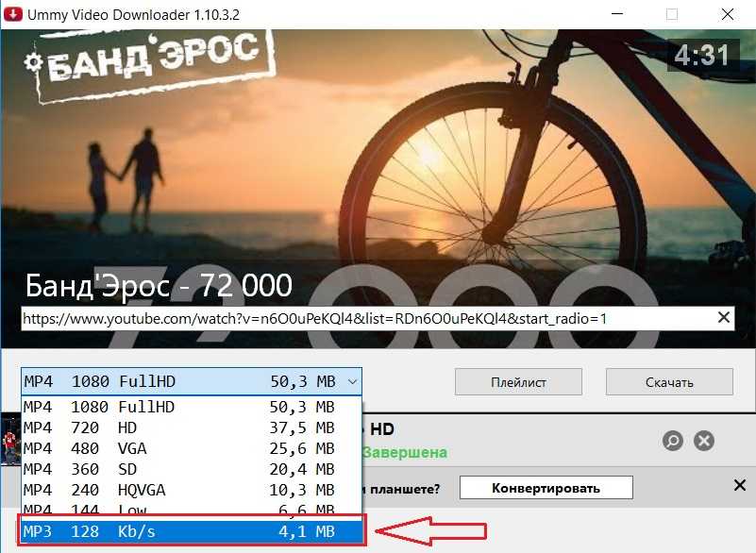Select MP4 1080 FullHD in format combo box
756x553 pixels.
tap(192, 382)
